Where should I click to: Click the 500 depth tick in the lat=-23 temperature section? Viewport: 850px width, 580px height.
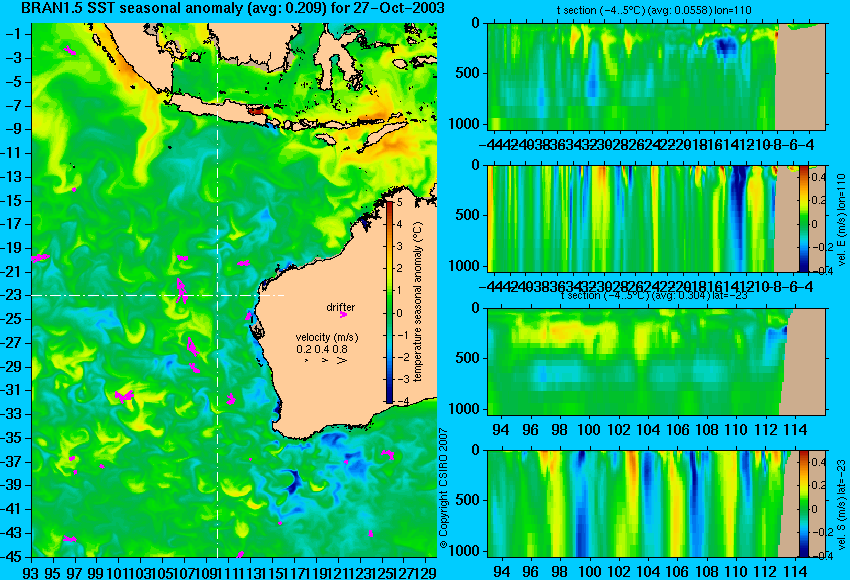(468, 358)
